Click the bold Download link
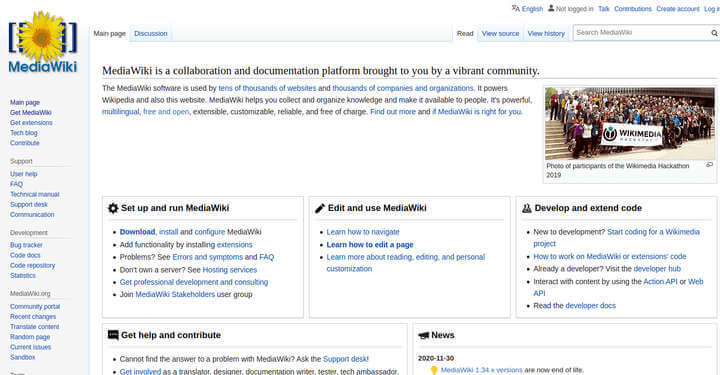This screenshot has height=375, width=720. (x=137, y=232)
